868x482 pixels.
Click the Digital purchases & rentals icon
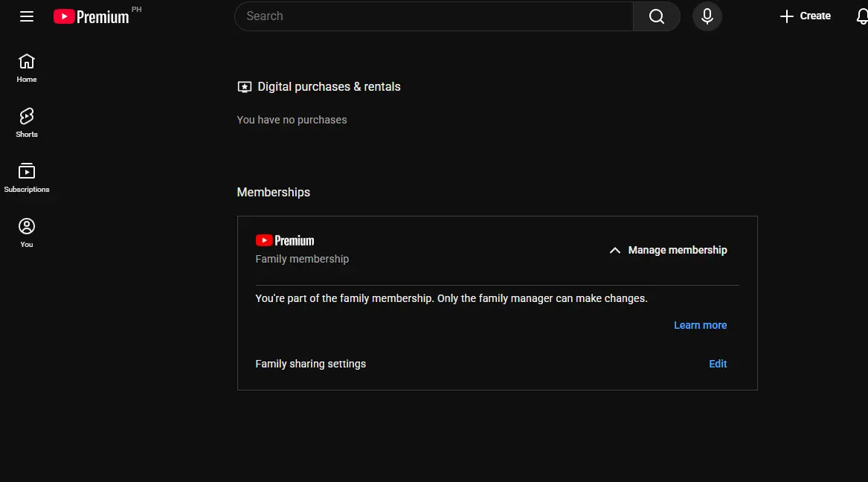tap(244, 87)
